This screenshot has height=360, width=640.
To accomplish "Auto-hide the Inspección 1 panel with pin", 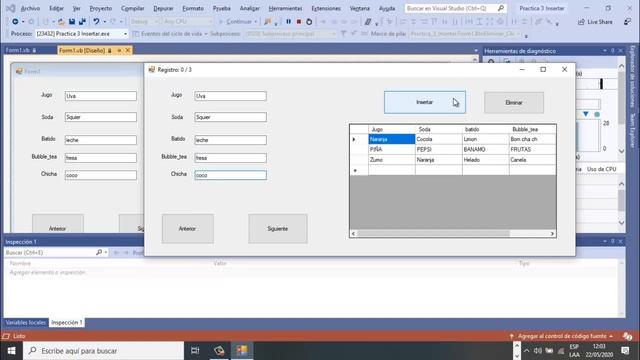I will coord(613,242).
